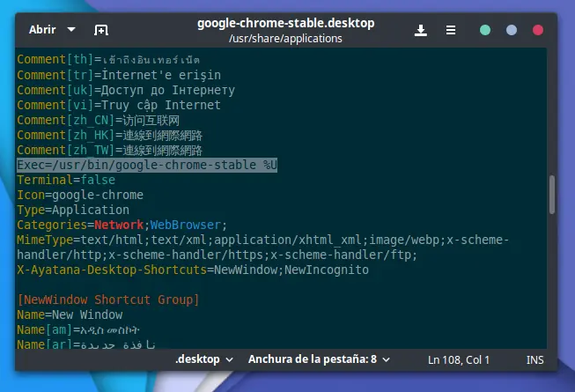Click the Comment[zh_CN] line

(98, 121)
